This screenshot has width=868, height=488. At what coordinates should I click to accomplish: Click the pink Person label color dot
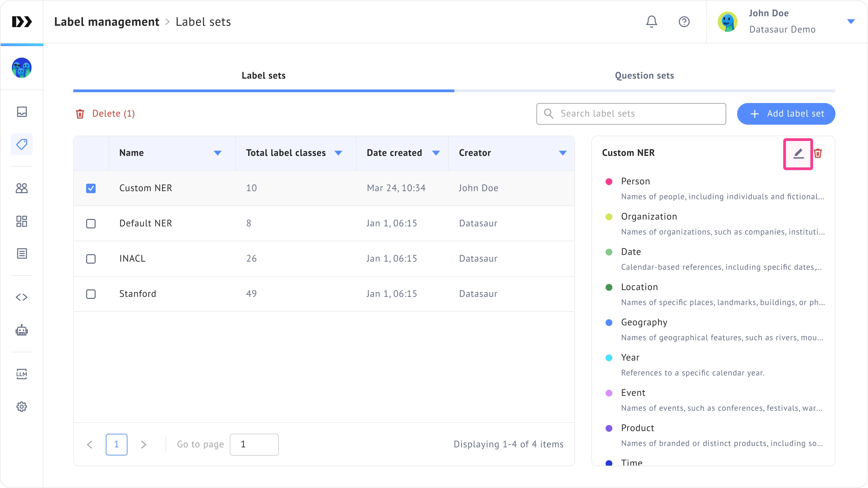pos(609,182)
